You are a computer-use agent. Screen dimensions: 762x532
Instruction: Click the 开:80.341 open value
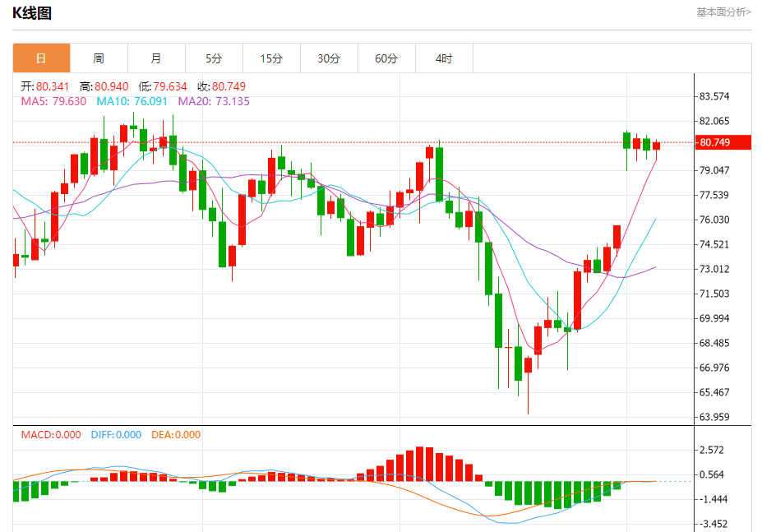pos(45,86)
